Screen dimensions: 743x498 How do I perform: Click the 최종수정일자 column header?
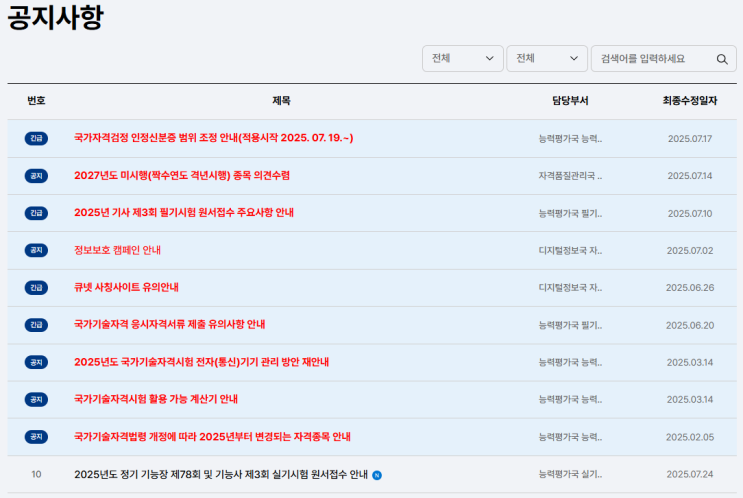[x=690, y=100]
